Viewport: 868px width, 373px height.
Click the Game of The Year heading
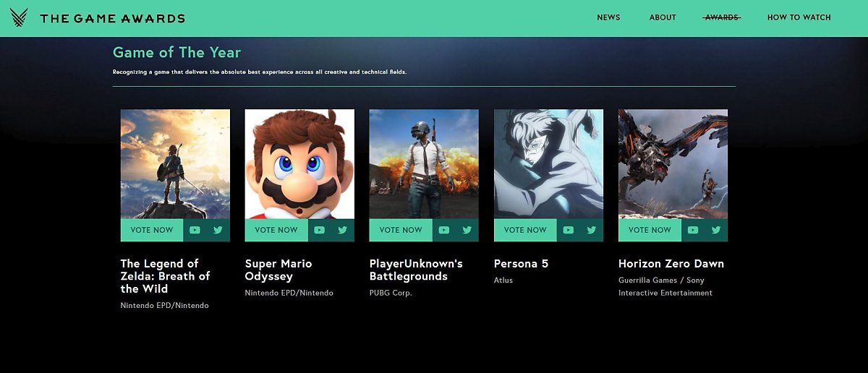click(176, 53)
